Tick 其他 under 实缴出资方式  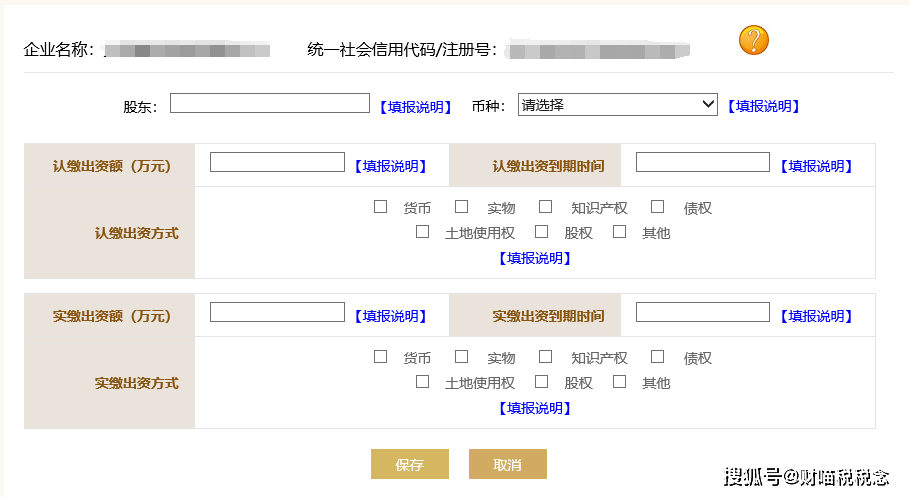[x=619, y=381]
